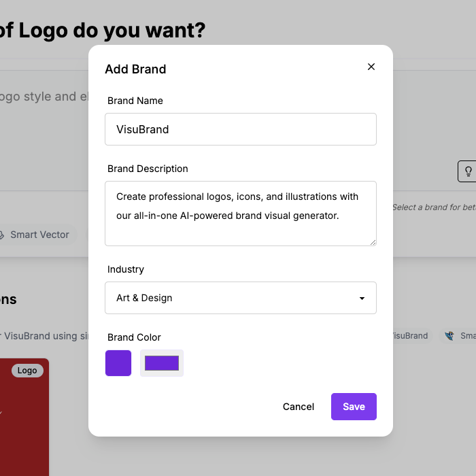Close the Add Brand dialog
Viewport: 476px width, 476px height.
(371, 67)
